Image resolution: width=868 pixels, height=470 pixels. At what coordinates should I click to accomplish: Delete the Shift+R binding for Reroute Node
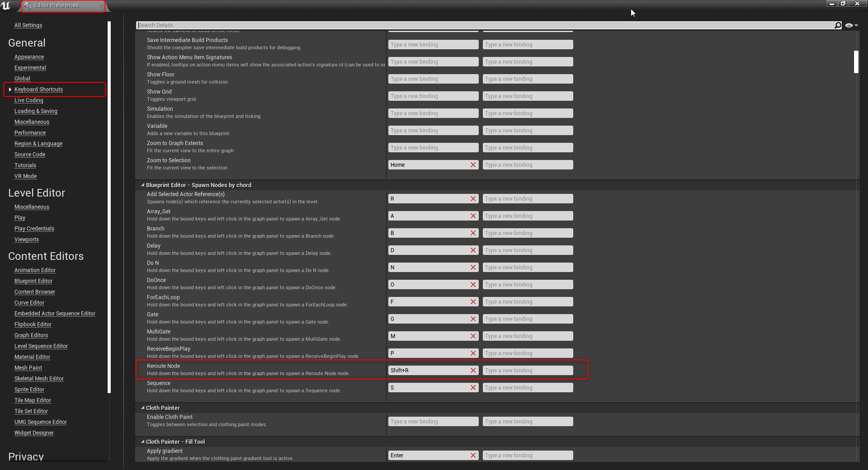[x=473, y=371]
